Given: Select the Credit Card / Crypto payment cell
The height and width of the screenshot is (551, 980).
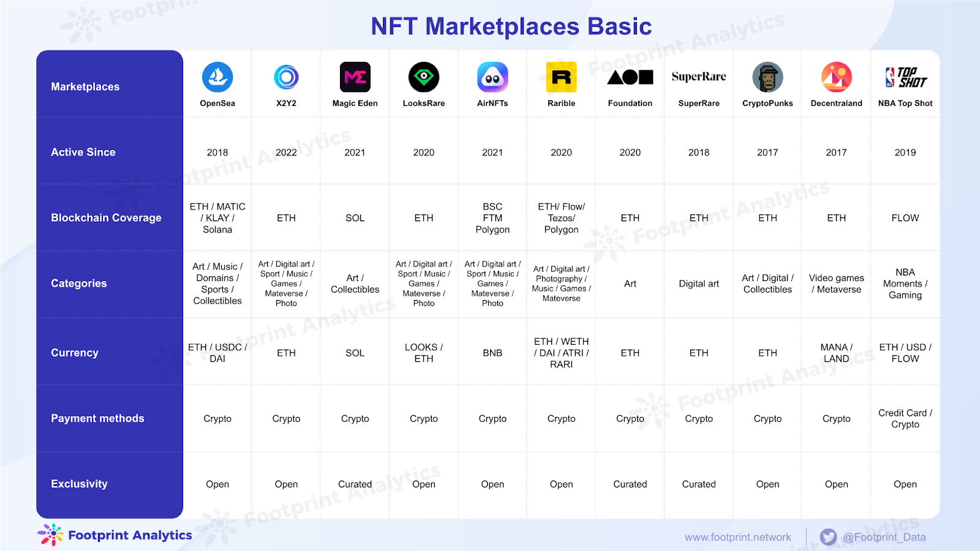Looking at the screenshot, I should click(905, 419).
